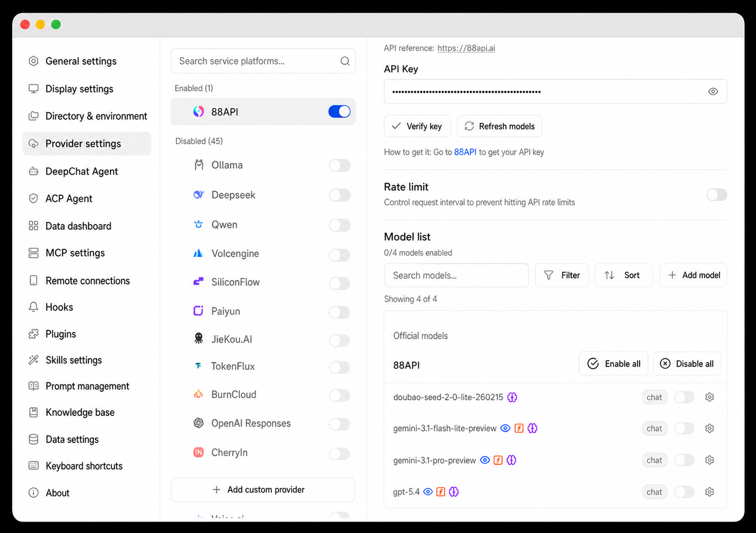This screenshot has width=756, height=533.
Task: Follow the blue 88API link to get a key
Action: pos(465,152)
